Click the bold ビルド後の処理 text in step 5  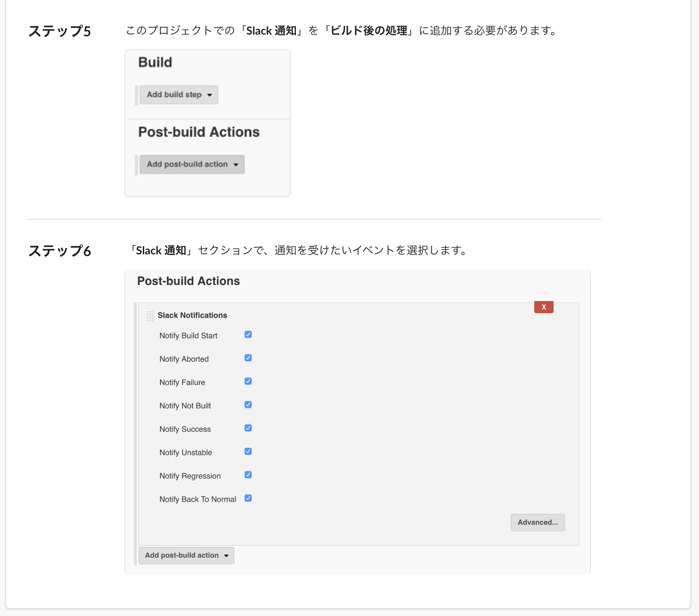369,31
